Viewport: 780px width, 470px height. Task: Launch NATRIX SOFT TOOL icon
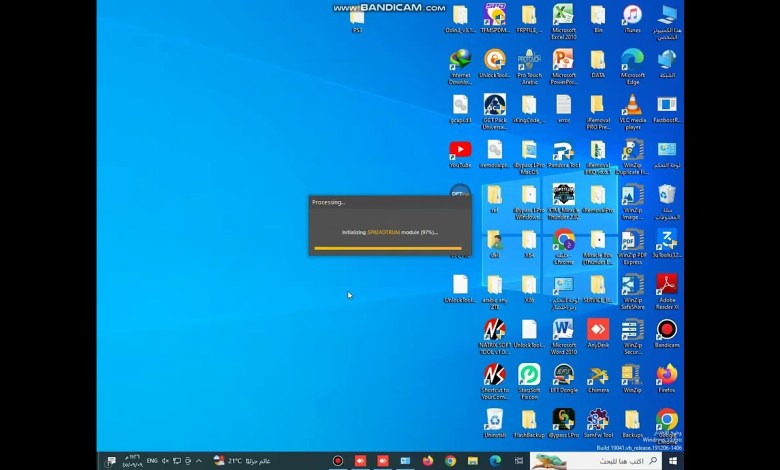[494, 337]
